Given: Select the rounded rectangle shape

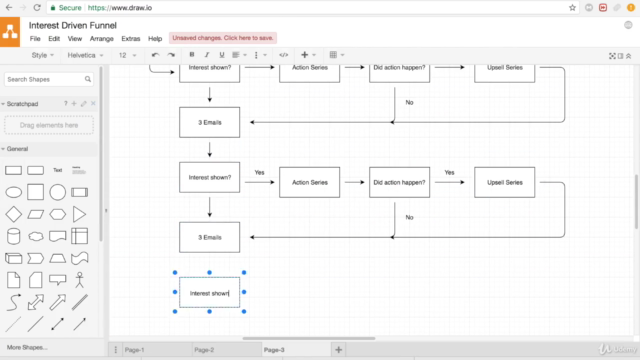Looking at the screenshot, I should [36, 170].
